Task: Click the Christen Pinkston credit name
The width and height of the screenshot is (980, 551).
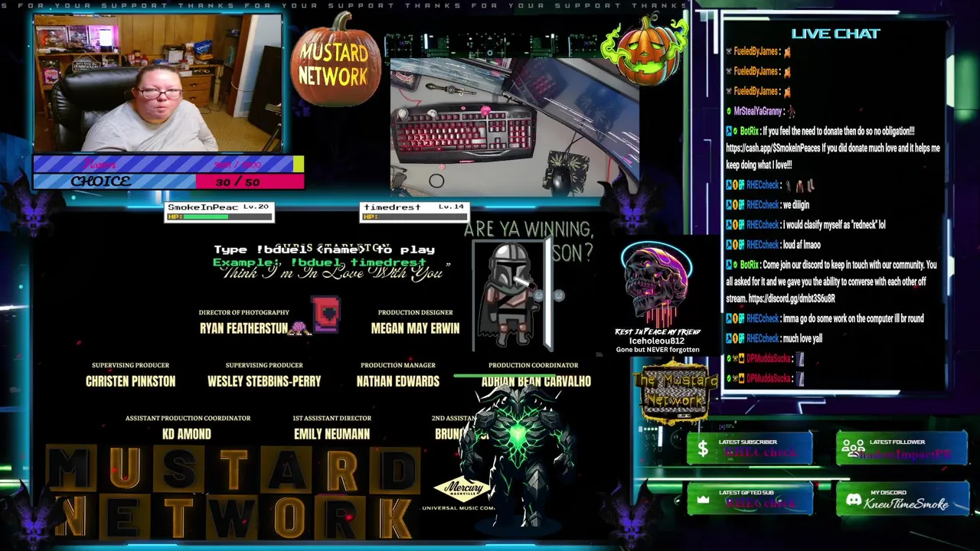Action: (130, 381)
